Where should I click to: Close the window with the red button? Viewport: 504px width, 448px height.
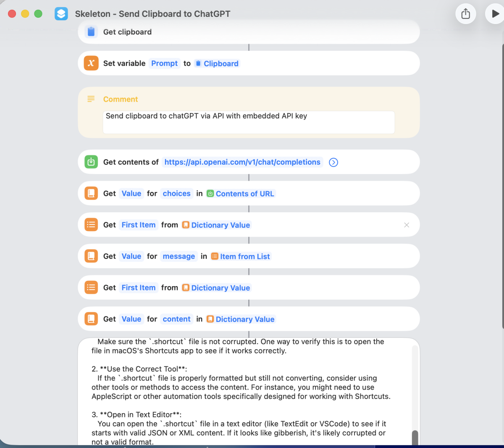point(12,14)
